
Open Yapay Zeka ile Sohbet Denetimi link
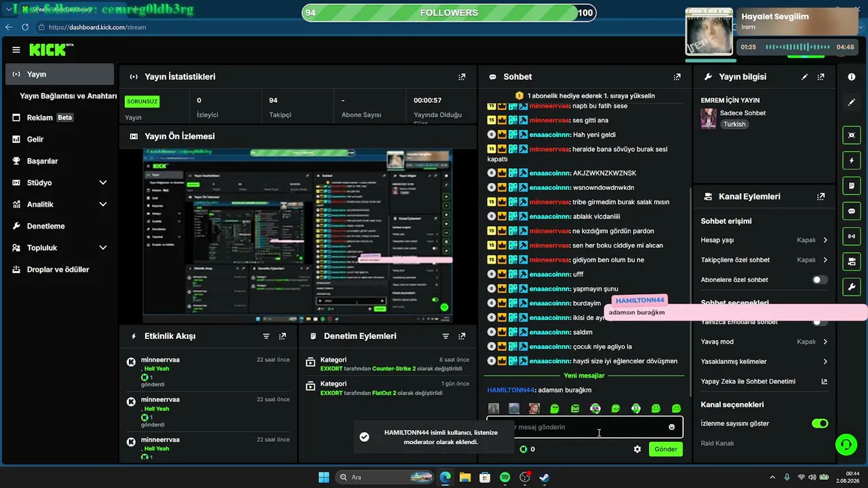click(x=764, y=382)
